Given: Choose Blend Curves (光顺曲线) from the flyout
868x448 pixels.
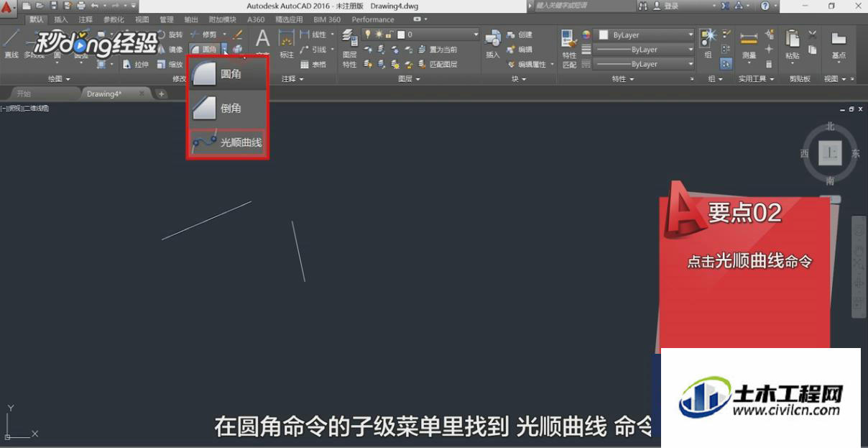Looking at the screenshot, I should (x=227, y=142).
